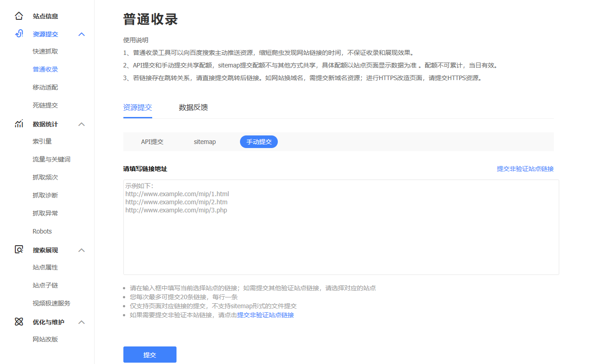Click the 搜索展现 search icon
Image resolution: width=602 pixels, height=364 pixels.
click(x=19, y=250)
